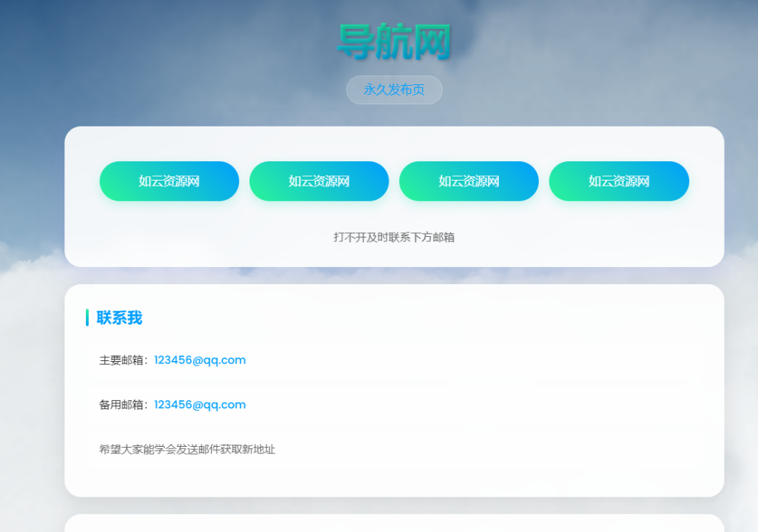Click the 永久发布页 button
Screen dimensions: 758x532
click(x=394, y=90)
